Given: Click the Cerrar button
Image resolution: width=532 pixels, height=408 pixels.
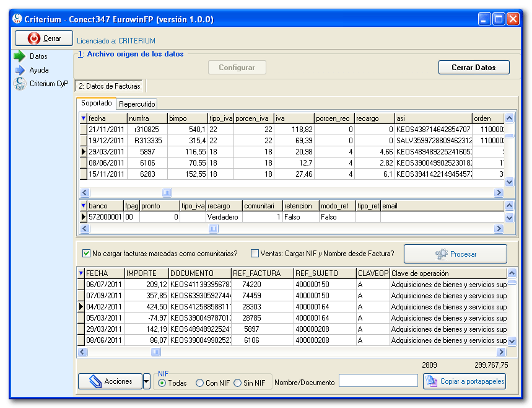Looking at the screenshot, I should 44,38.
